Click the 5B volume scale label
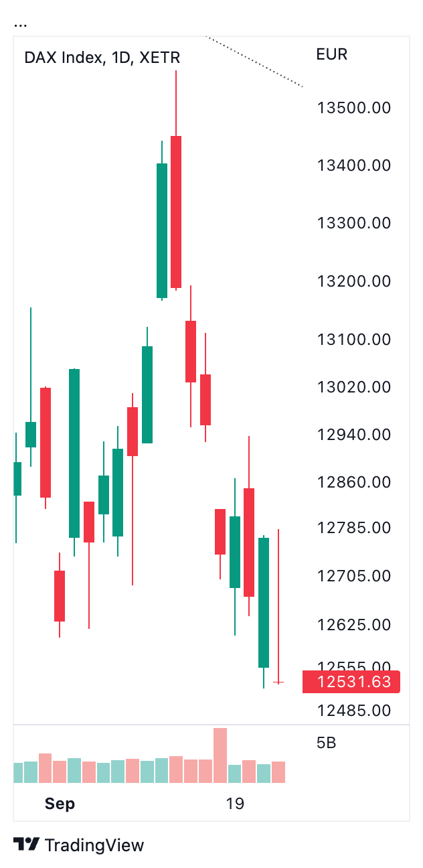Image resolution: width=423 pixels, height=868 pixels. point(326,743)
